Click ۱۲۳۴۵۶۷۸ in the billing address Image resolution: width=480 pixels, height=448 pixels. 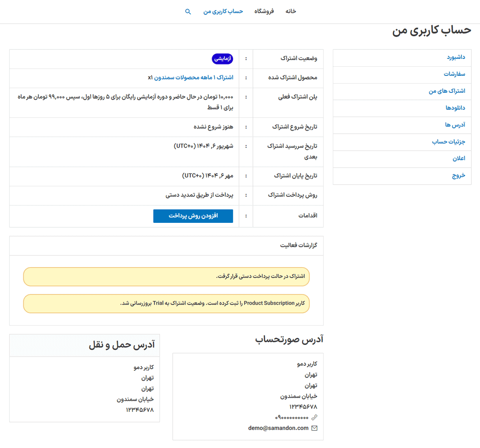tap(304, 407)
